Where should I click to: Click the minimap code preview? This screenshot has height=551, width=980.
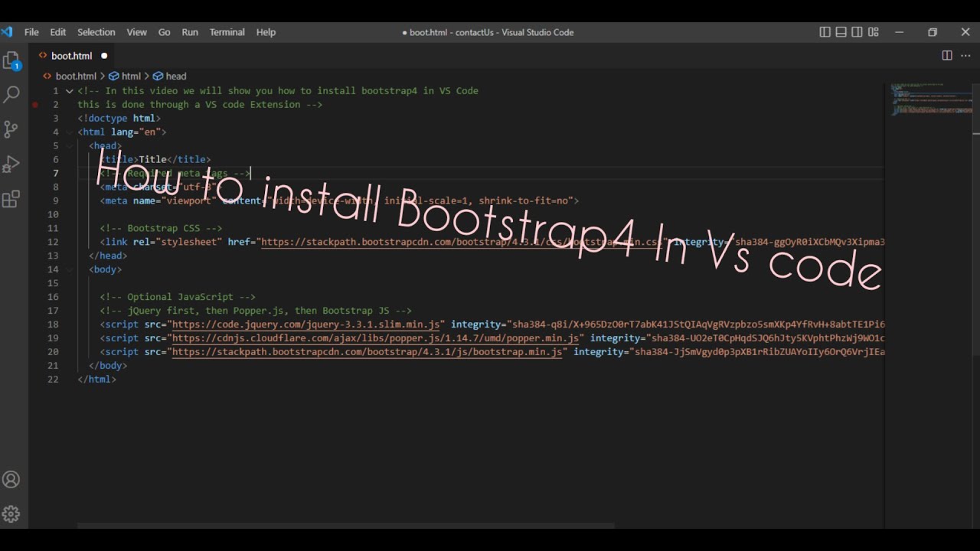[931, 99]
